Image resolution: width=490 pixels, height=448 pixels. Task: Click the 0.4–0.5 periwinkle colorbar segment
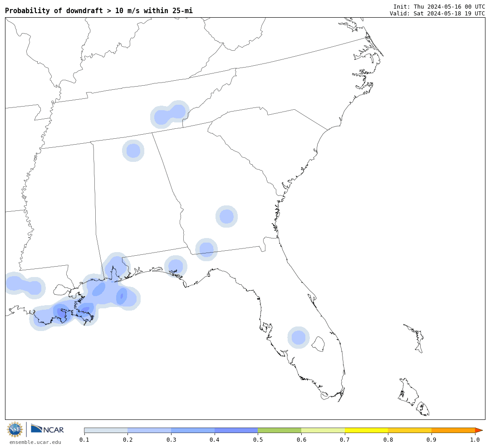(x=236, y=430)
